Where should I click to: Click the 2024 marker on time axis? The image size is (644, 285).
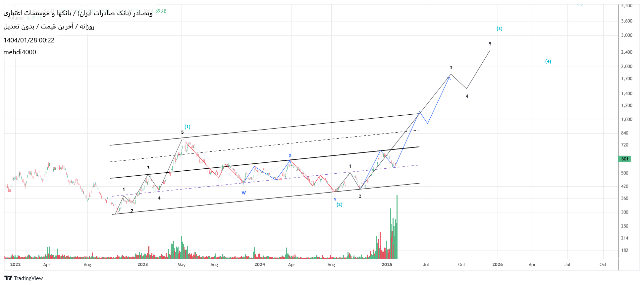click(259, 264)
